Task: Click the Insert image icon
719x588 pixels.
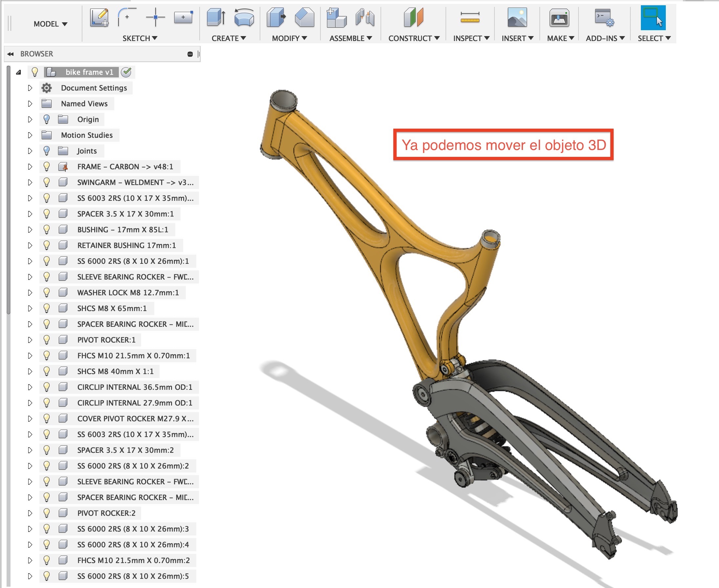Action: pos(517,18)
